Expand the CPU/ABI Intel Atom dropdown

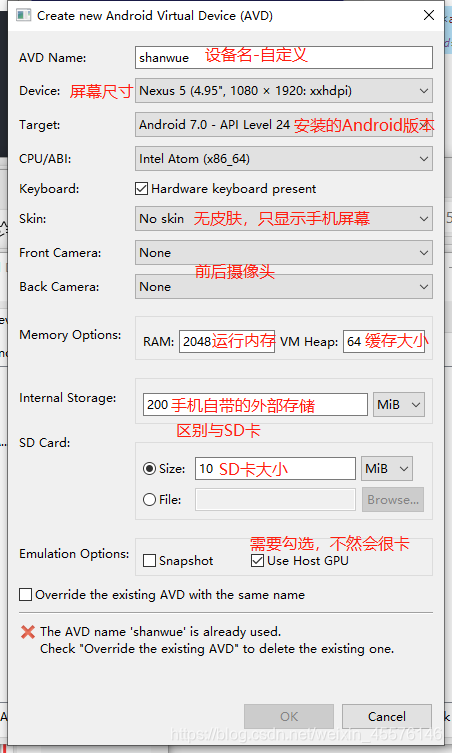pyautogui.click(x=284, y=159)
